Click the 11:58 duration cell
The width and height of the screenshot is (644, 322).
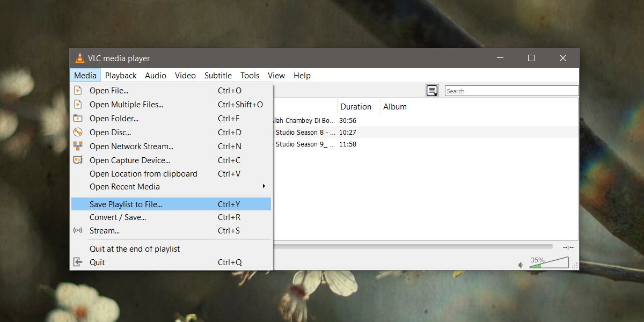[348, 144]
